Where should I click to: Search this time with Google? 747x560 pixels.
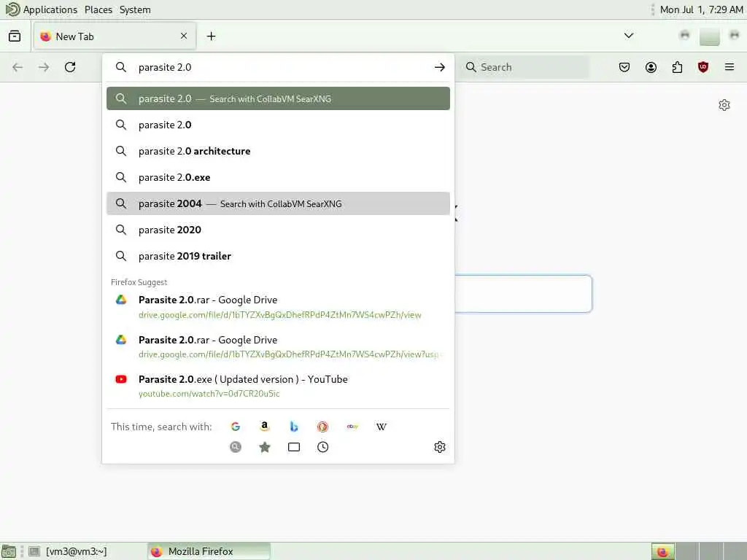[x=236, y=427]
